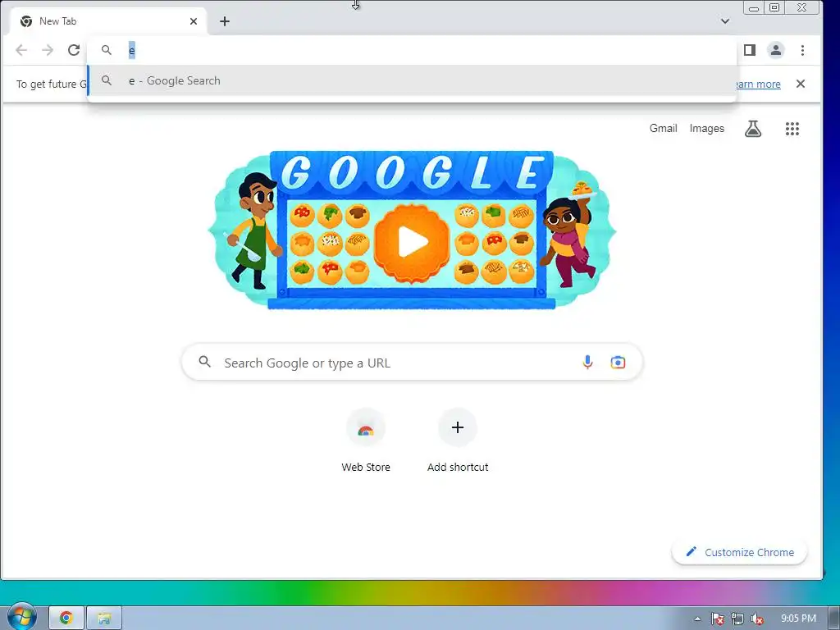
Task: Click the Customize Chrome button
Action: 740,552
